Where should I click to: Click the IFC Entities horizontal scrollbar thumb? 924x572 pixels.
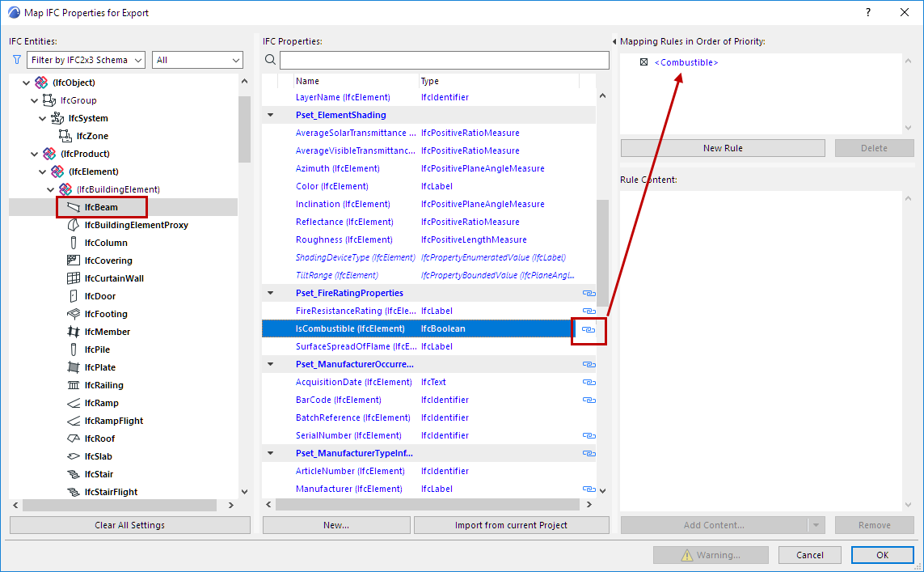click(120, 506)
